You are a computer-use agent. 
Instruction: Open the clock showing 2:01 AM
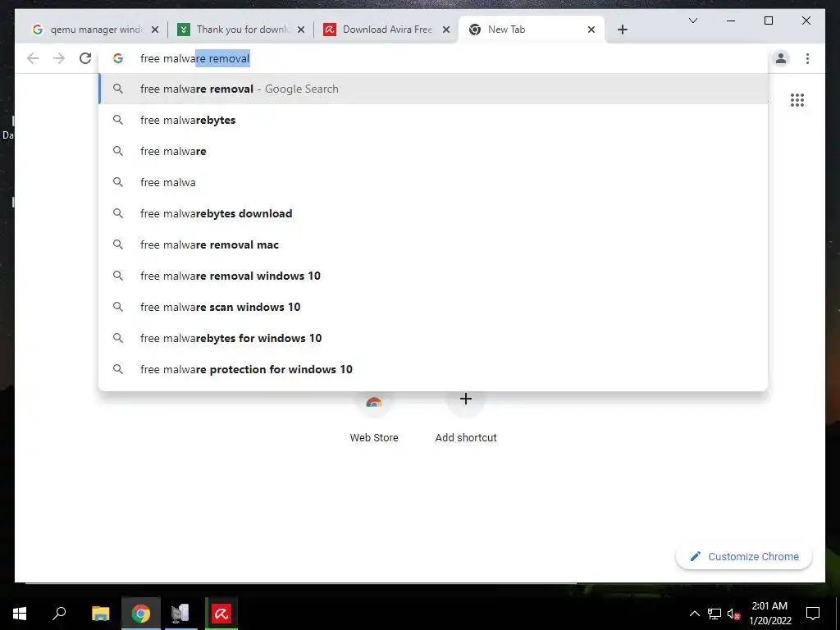(769, 614)
